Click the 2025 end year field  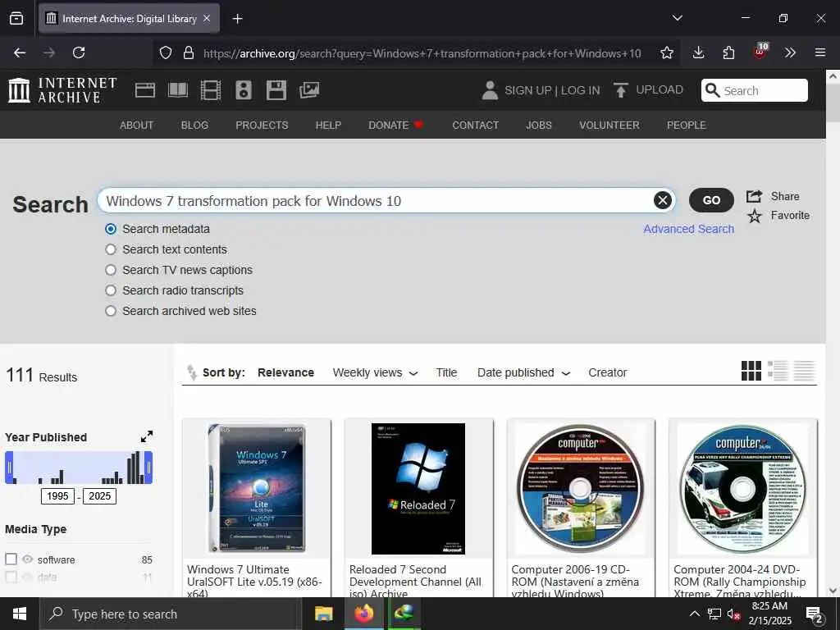(x=99, y=495)
